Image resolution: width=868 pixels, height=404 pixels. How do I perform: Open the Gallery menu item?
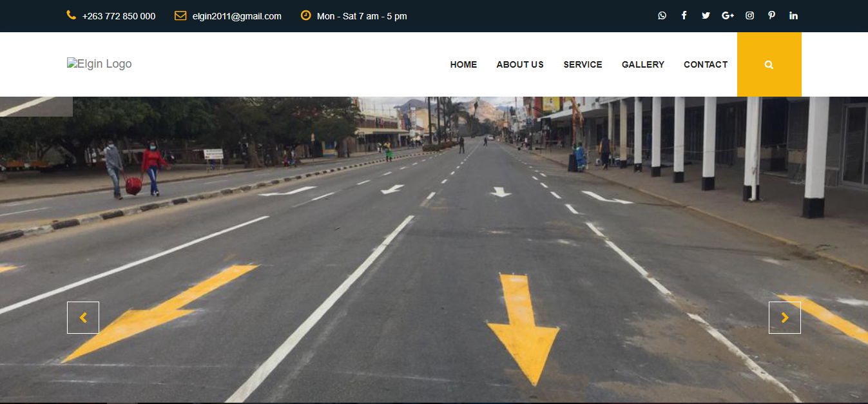click(643, 64)
